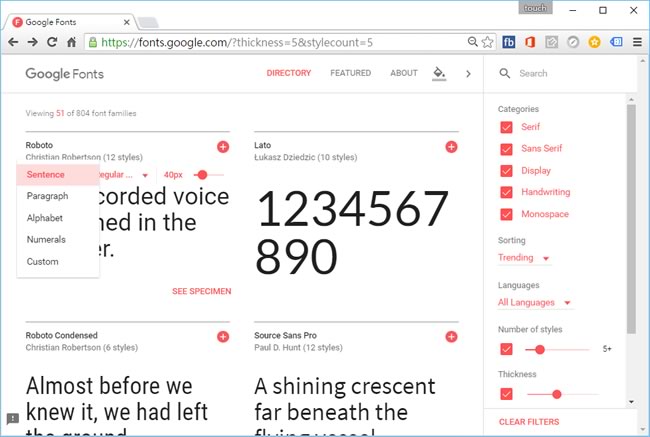
Task: Bookmark page with the star icon
Action: pyautogui.click(x=488, y=42)
